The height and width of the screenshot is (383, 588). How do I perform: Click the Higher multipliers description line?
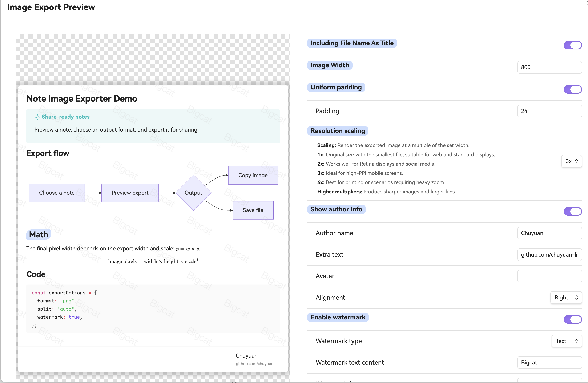(x=387, y=191)
